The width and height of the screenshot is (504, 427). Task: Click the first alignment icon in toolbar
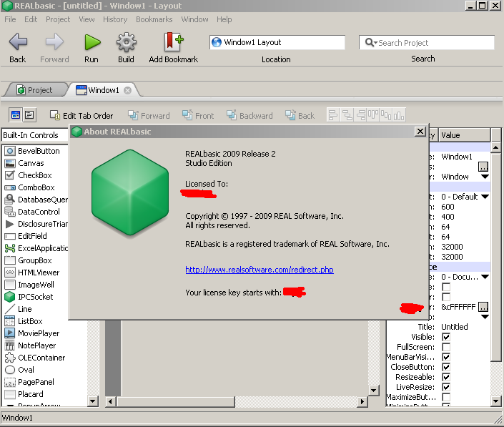[333, 115]
